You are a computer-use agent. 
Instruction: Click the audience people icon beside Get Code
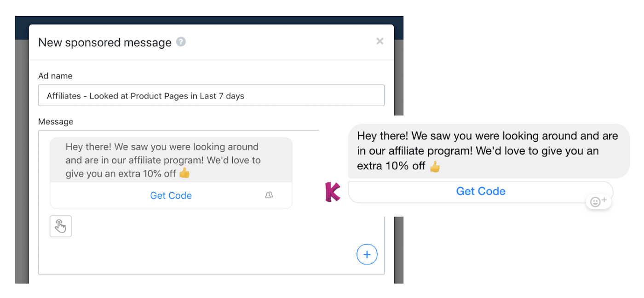pyautogui.click(x=269, y=195)
